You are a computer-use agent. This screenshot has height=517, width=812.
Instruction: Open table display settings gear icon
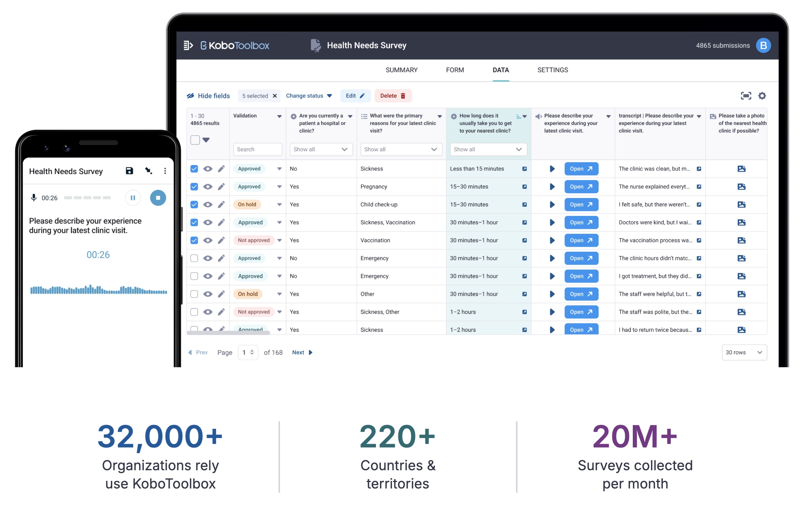pos(762,96)
